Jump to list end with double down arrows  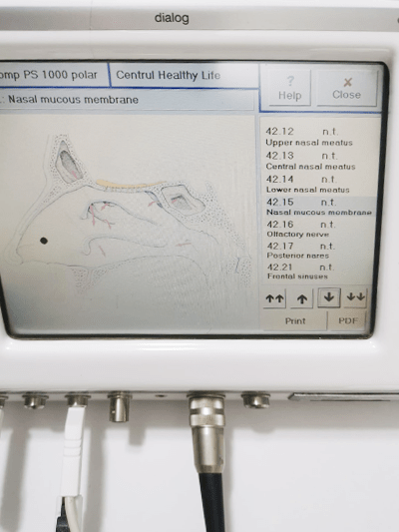355,296
